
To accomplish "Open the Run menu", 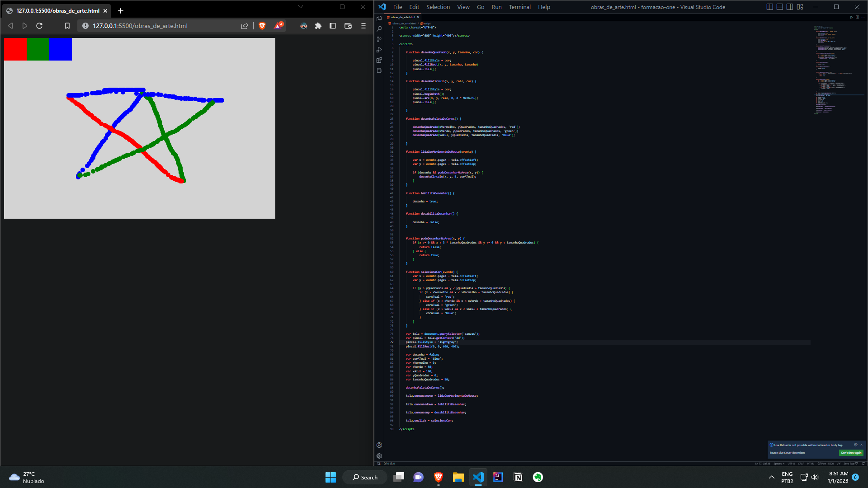I will [x=496, y=7].
